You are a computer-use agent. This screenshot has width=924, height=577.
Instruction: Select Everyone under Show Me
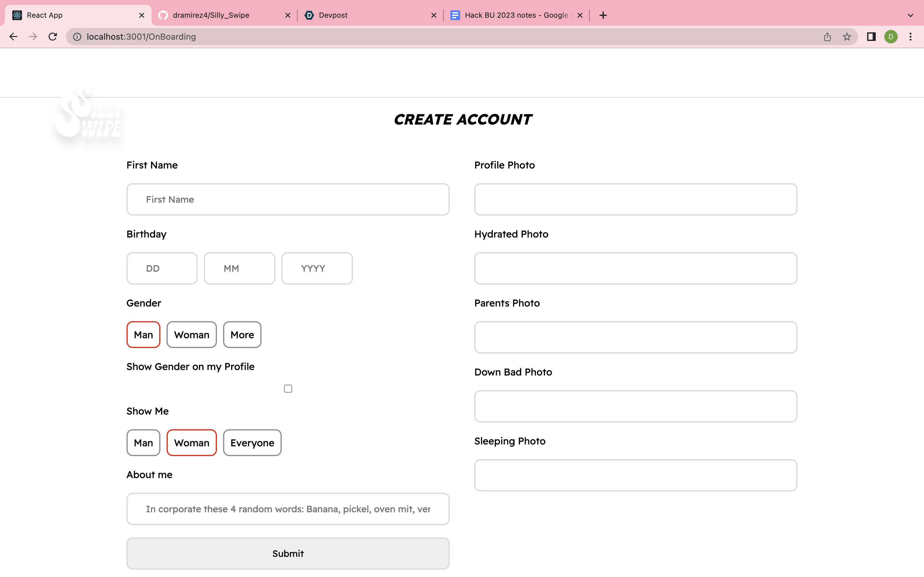coord(252,443)
